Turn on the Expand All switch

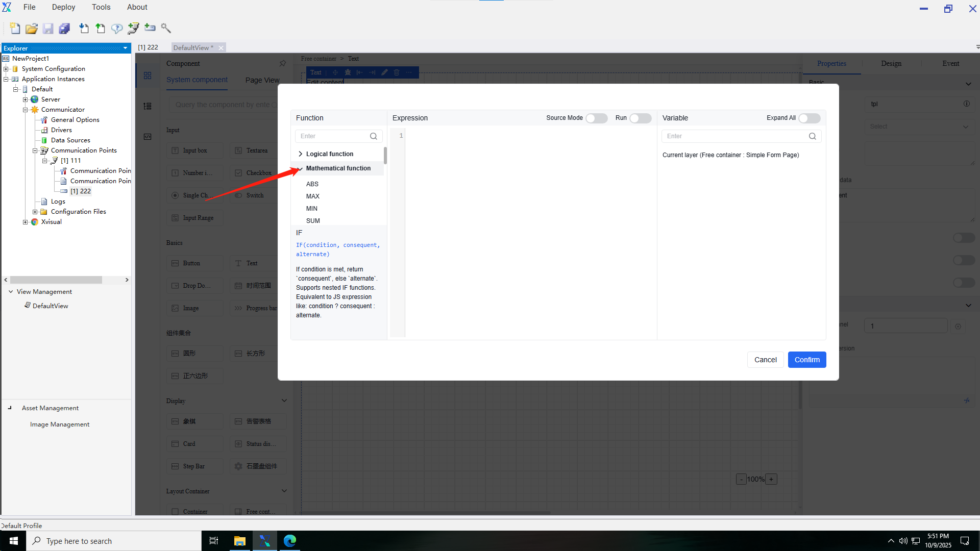pos(809,118)
